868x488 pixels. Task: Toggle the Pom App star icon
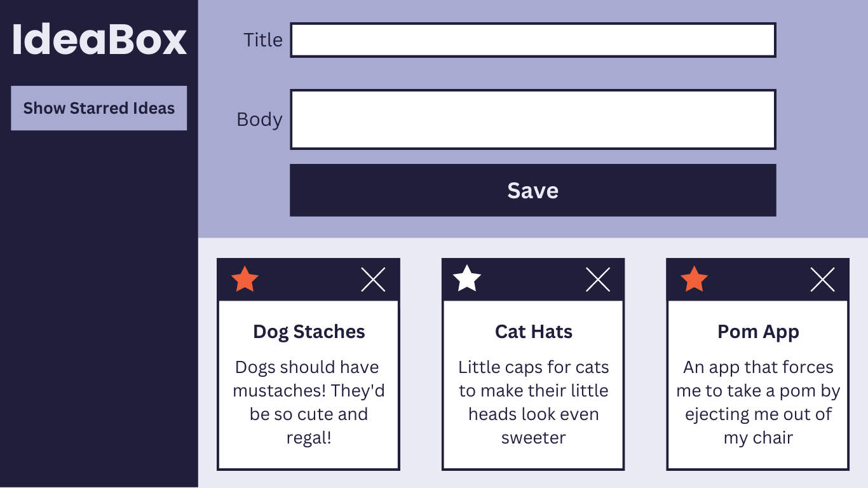point(694,280)
